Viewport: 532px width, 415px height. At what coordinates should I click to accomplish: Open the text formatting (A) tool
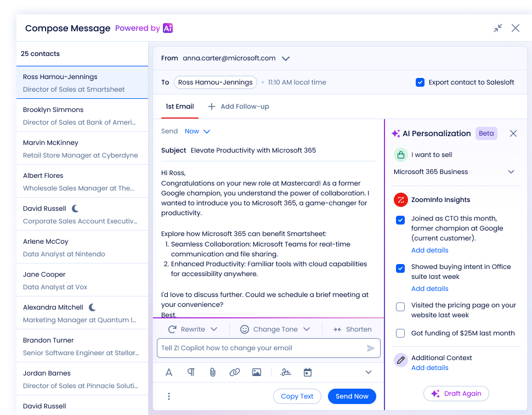(x=168, y=373)
